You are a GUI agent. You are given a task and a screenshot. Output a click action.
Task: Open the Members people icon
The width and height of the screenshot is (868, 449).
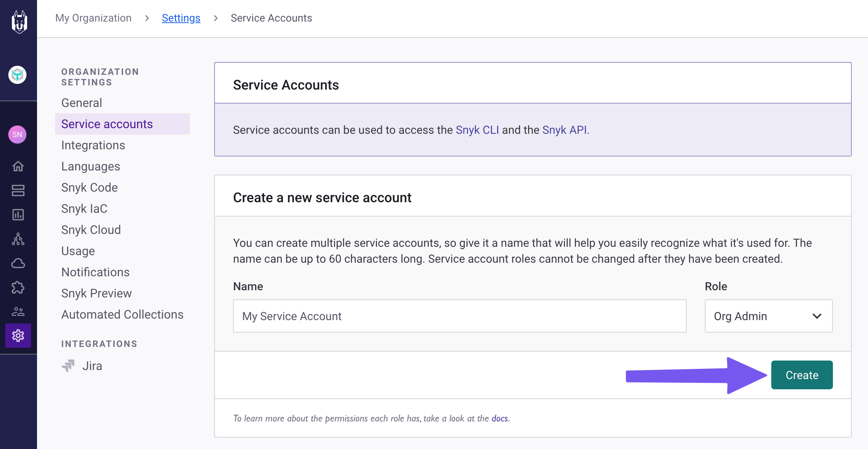tap(18, 312)
